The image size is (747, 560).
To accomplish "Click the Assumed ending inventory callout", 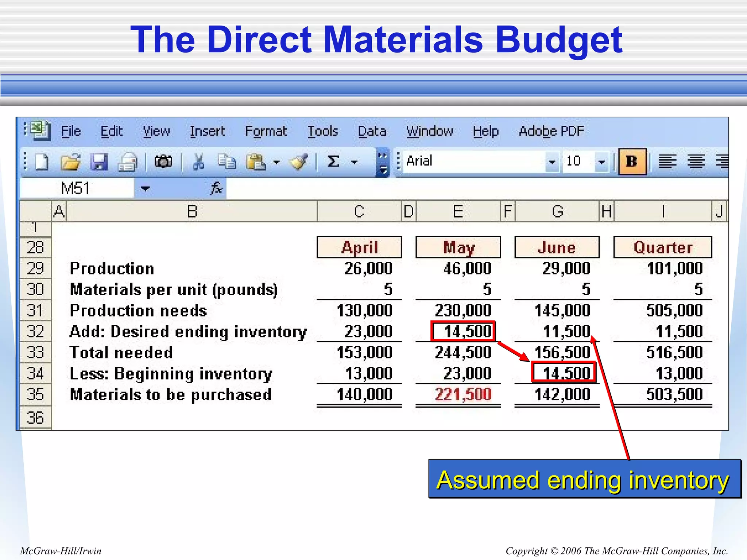I will click(x=585, y=479).
